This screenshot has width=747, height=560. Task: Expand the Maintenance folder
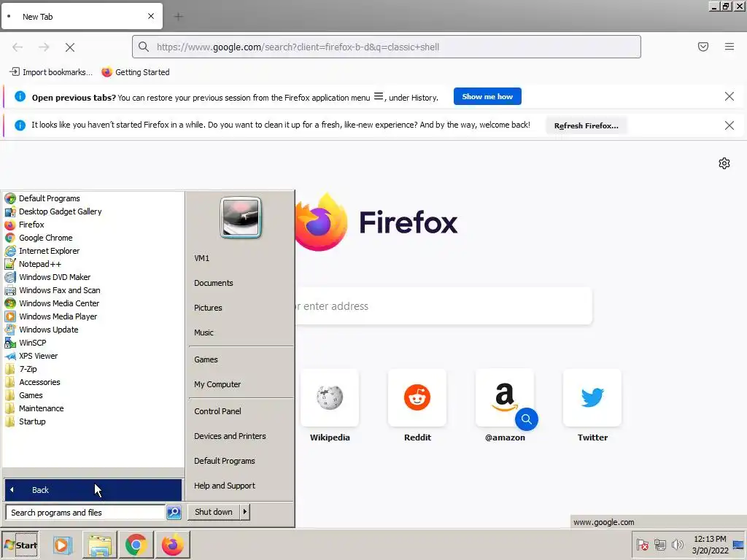pos(34,408)
